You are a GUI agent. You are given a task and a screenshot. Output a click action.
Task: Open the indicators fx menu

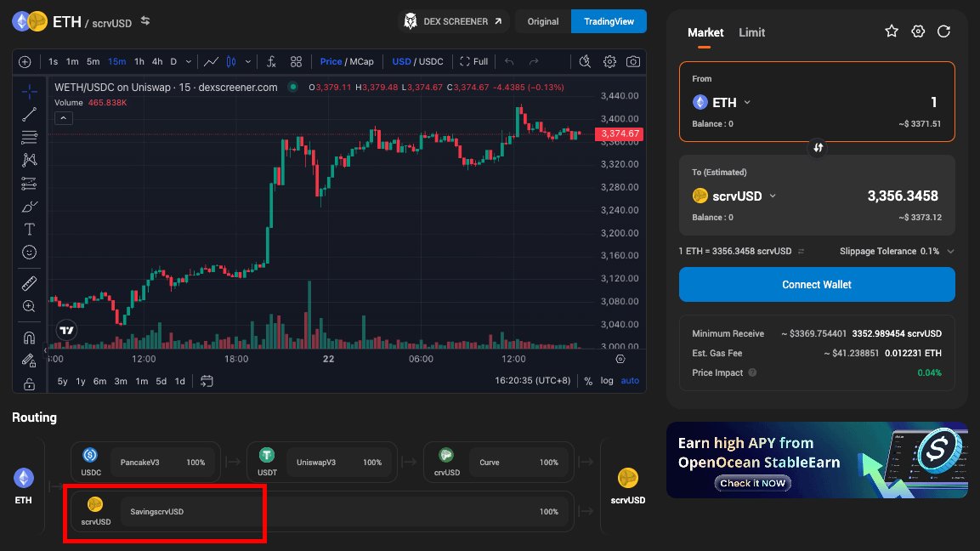click(x=271, y=61)
